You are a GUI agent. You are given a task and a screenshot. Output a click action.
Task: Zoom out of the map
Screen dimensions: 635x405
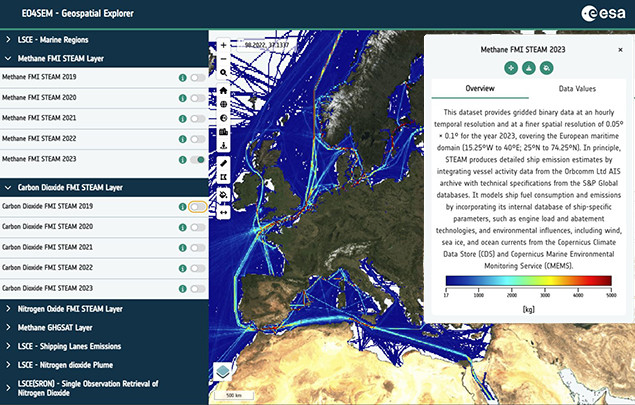pyautogui.click(x=224, y=59)
